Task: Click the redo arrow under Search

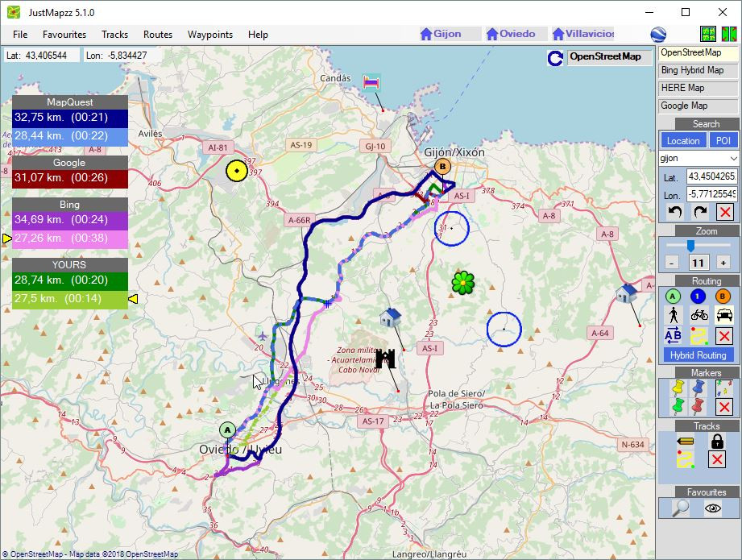Action: 700,212
